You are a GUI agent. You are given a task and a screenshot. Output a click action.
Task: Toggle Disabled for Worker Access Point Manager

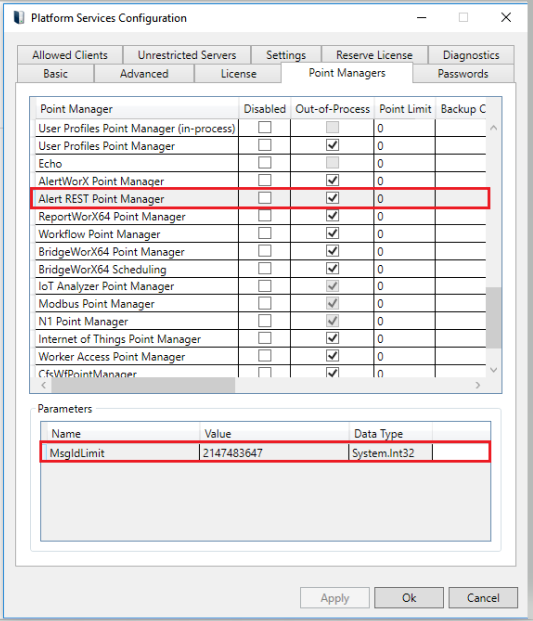(265, 355)
